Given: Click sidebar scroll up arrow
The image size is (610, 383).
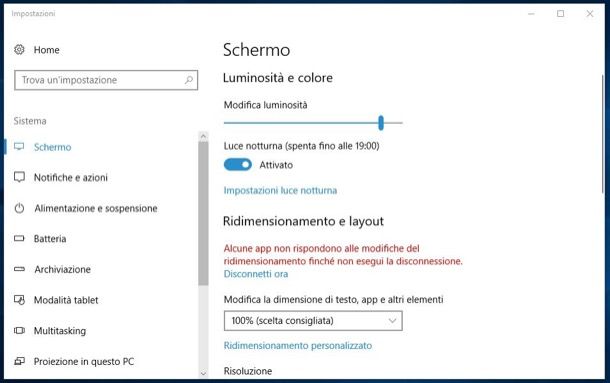Looking at the screenshot, I should click(x=203, y=136).
